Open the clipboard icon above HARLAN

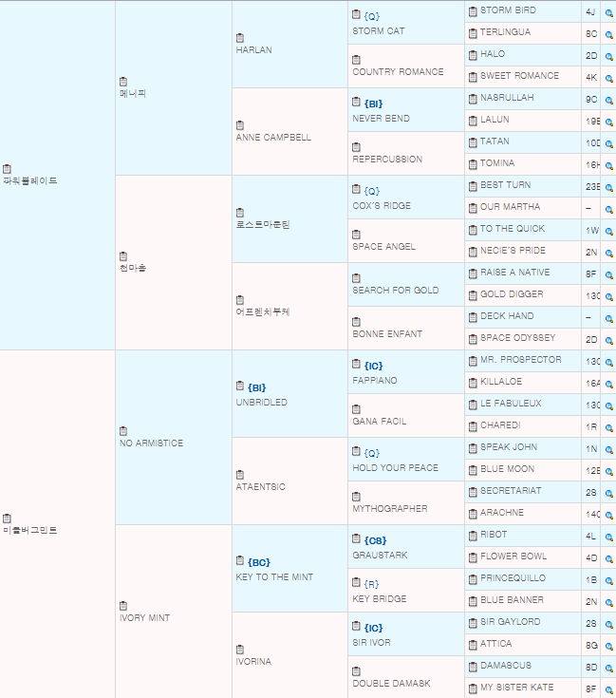(x=240, y=38)
